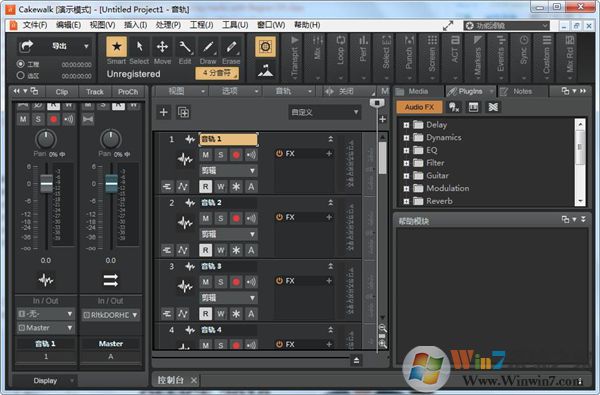Expand the Delay plugin folder
This screenshot has width=600, height=395.
pyautogui.click(x=406, y=125)
